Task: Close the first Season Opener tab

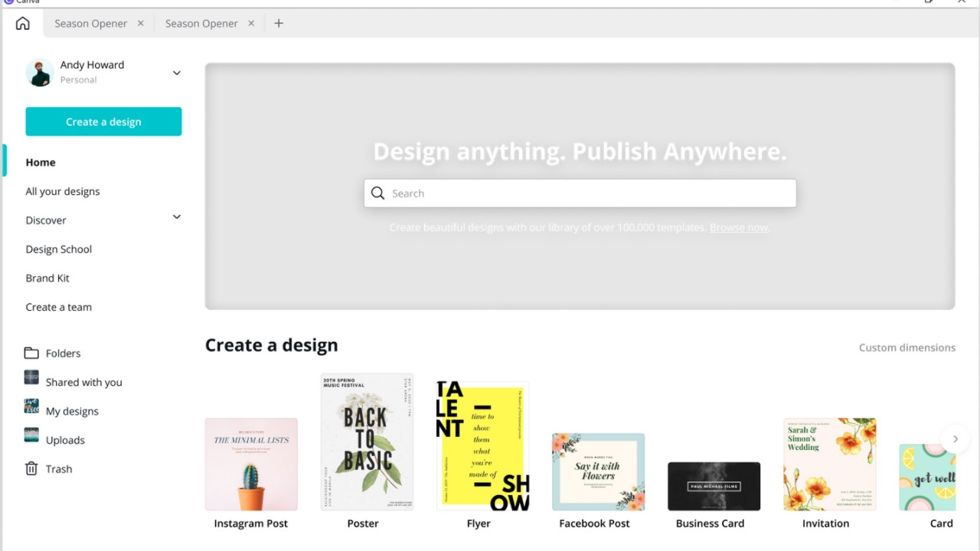Action: pyautogui.click(x=140, y=24)
